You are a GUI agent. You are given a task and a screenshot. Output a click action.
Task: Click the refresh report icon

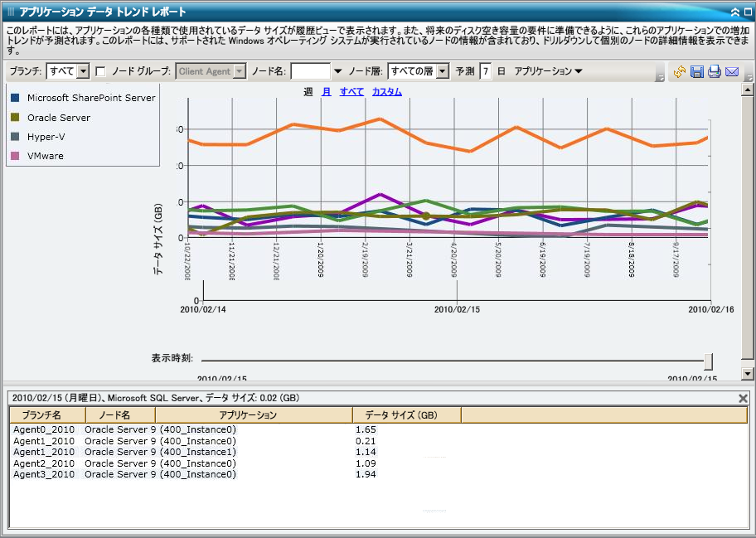680,72
